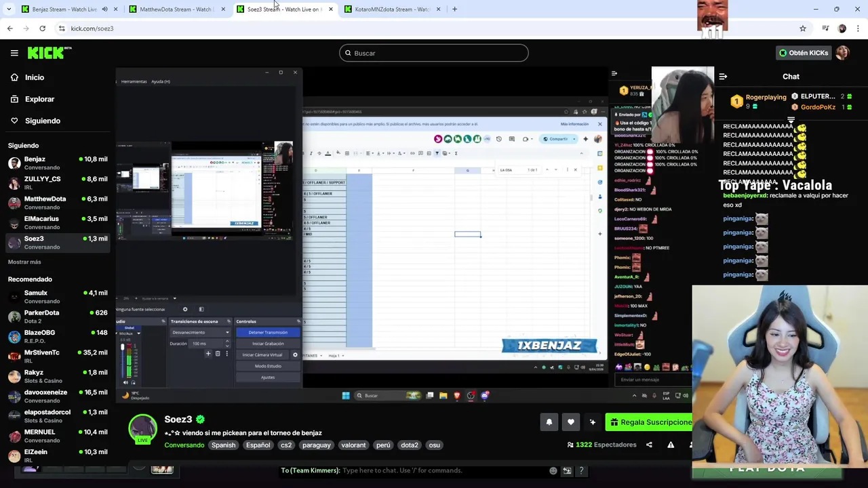
Task: Go back using browser back arrow
Action: 9,28
